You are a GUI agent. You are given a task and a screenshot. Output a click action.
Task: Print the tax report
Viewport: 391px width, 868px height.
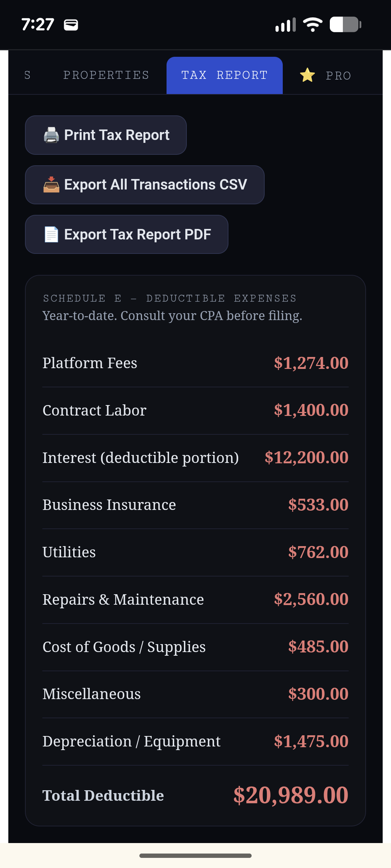[106, 135]
